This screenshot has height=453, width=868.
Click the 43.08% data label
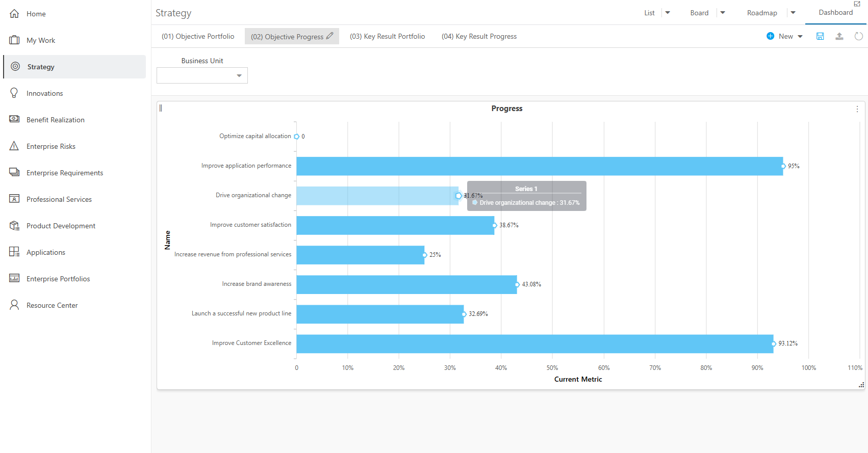[x=531, y=284]
